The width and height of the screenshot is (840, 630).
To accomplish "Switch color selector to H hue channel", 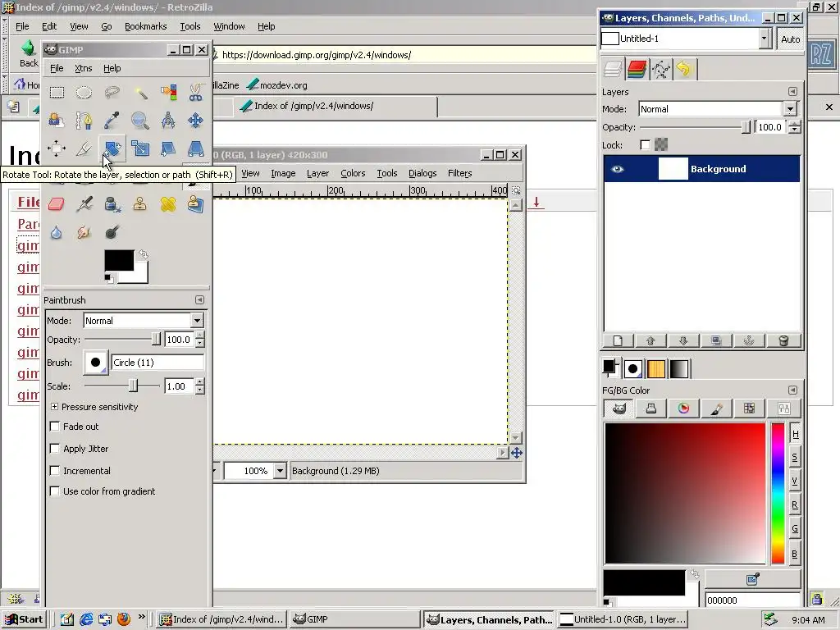I will pyautogui.click(x=795, y=434).
